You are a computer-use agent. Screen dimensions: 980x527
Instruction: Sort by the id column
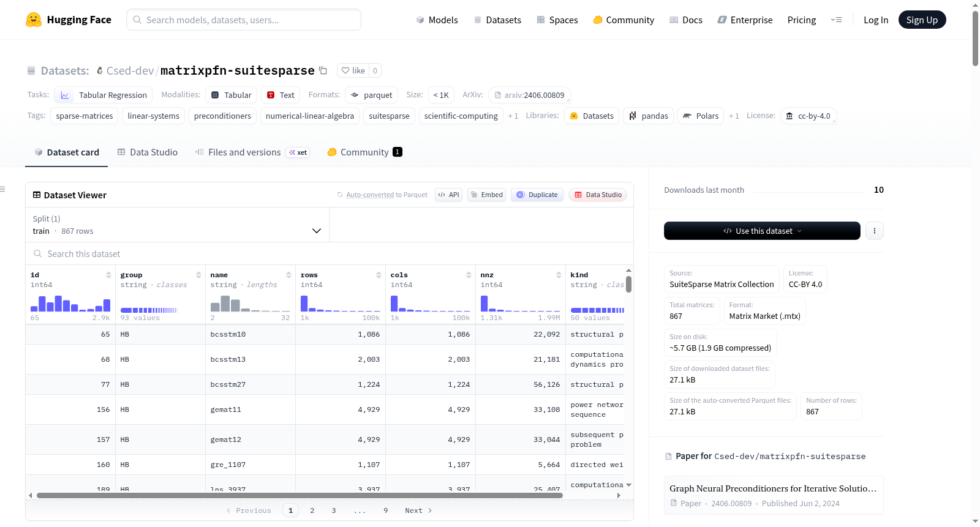tap(108, 275)
